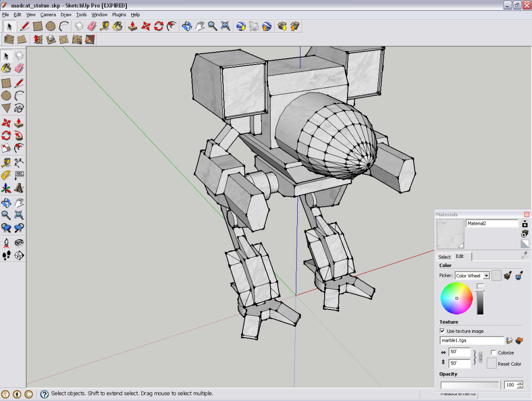Viewport: 532px width, 401px height.
Task: Click the Orbit tool in left toolbar
Action: click(x=6, y=203)
